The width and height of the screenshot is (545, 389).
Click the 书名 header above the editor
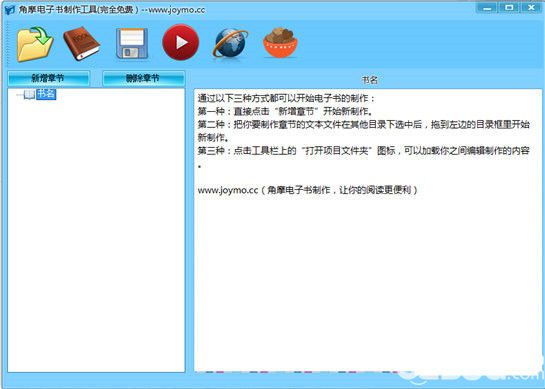coord(369,80)
